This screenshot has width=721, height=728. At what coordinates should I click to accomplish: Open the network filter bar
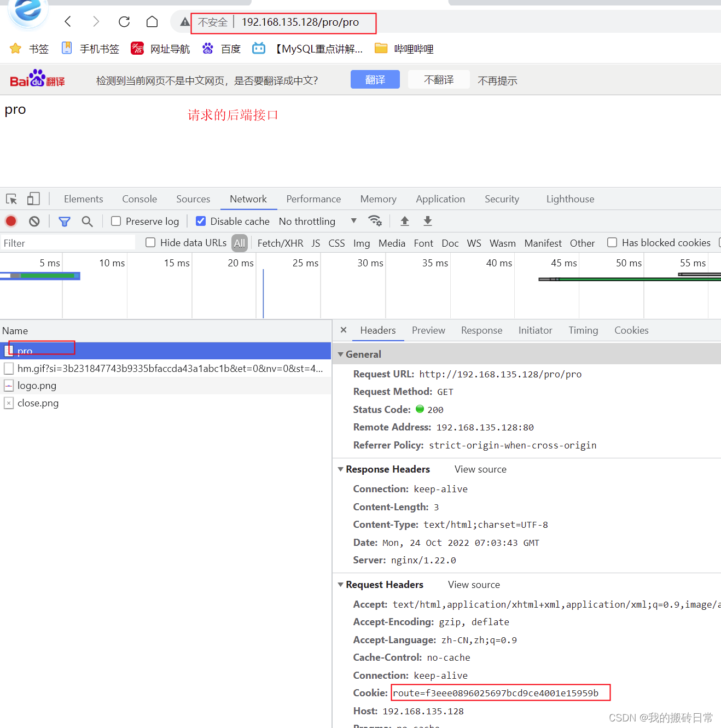coord(64,221)
